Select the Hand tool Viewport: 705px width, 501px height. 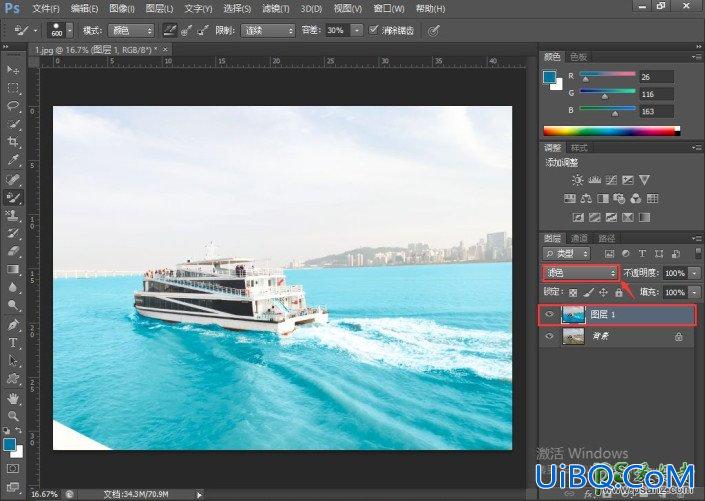click(13, 398)
